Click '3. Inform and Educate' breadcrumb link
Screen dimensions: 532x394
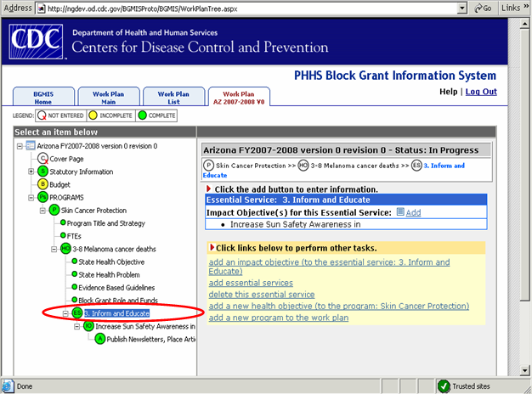point(444,166)
